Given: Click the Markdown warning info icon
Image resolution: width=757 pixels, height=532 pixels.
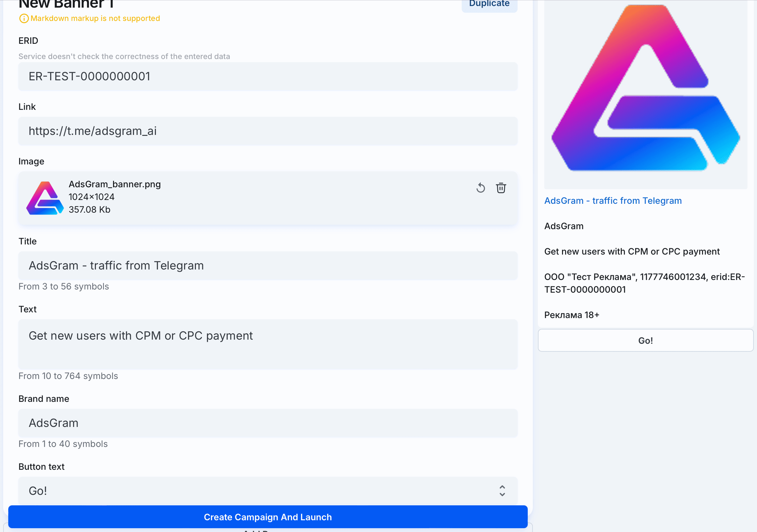Looking at the screenshot, I should (24, 18).
